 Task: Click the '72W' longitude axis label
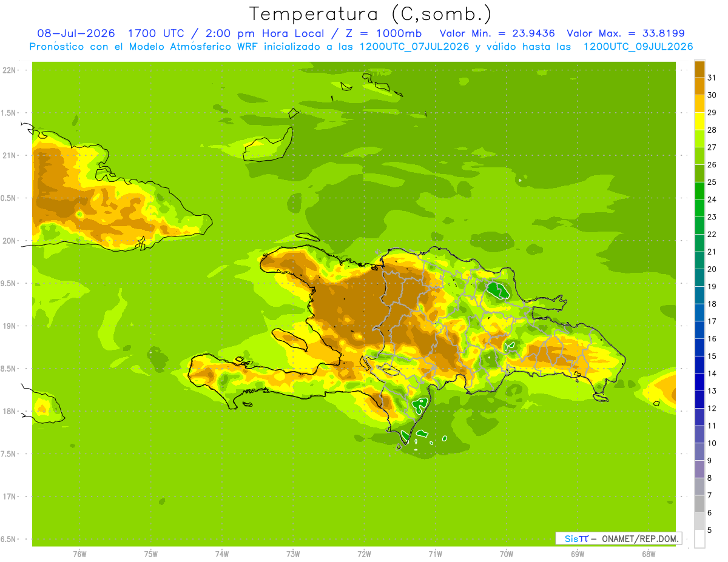pos(365,554)
